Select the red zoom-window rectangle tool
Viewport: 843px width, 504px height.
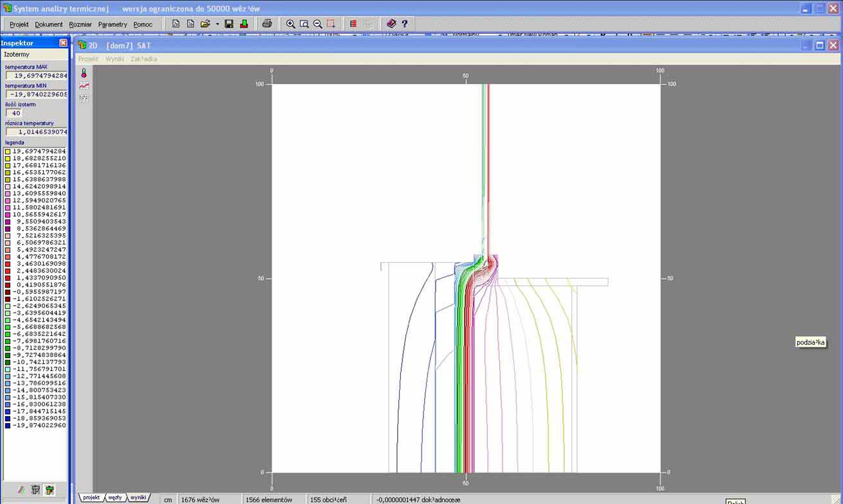point(331,24)
